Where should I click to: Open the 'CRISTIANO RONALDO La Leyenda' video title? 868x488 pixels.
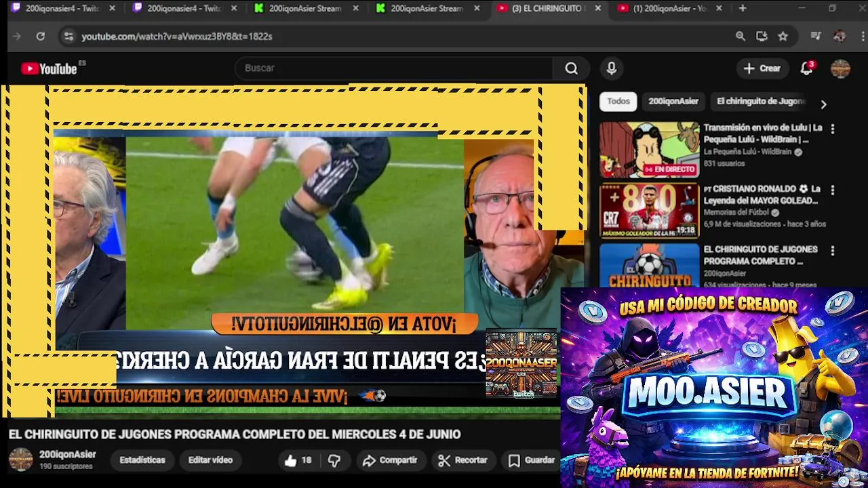(762, 195)
